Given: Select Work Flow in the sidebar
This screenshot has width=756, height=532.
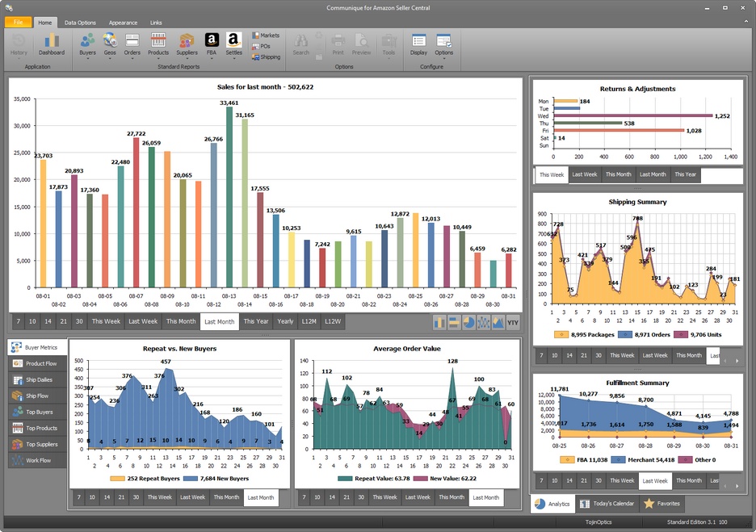Looking at the screenshot, I should [37, 460].
